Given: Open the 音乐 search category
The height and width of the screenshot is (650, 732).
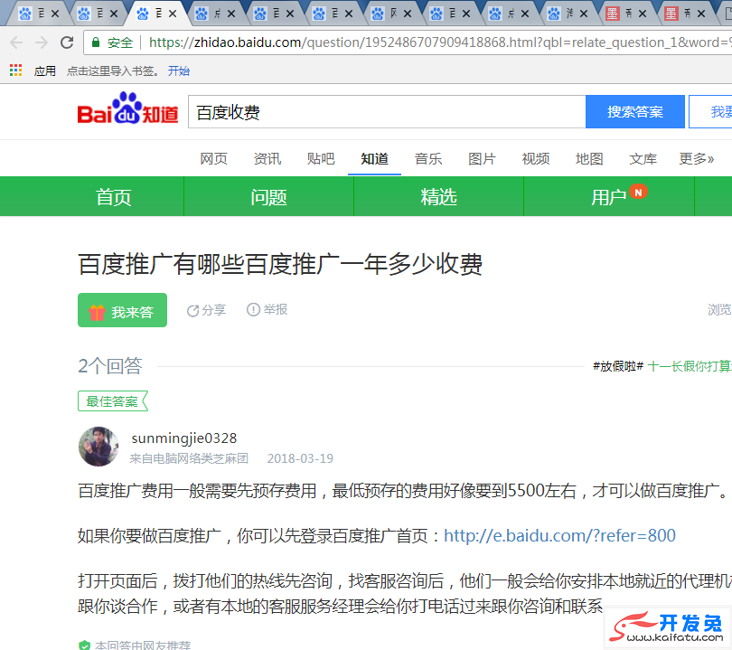Looking at the screenshot, I should (429, 159).
